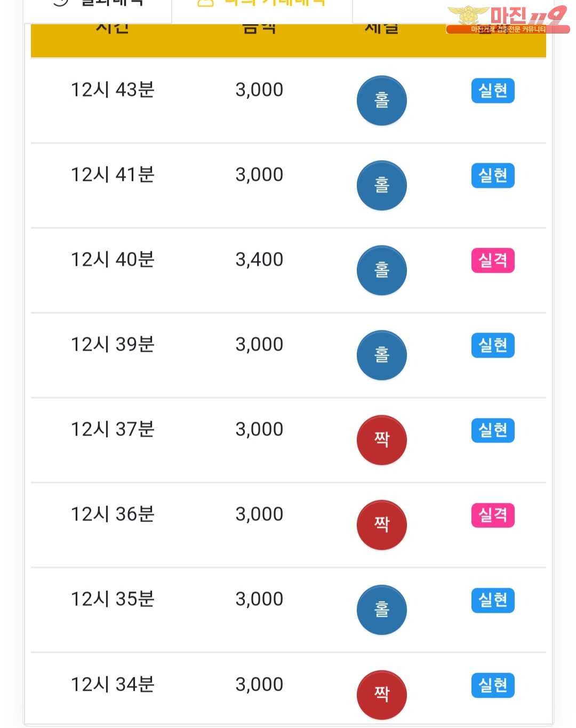Click the pink 실격 badge at 12시 40분

point(493,260)
